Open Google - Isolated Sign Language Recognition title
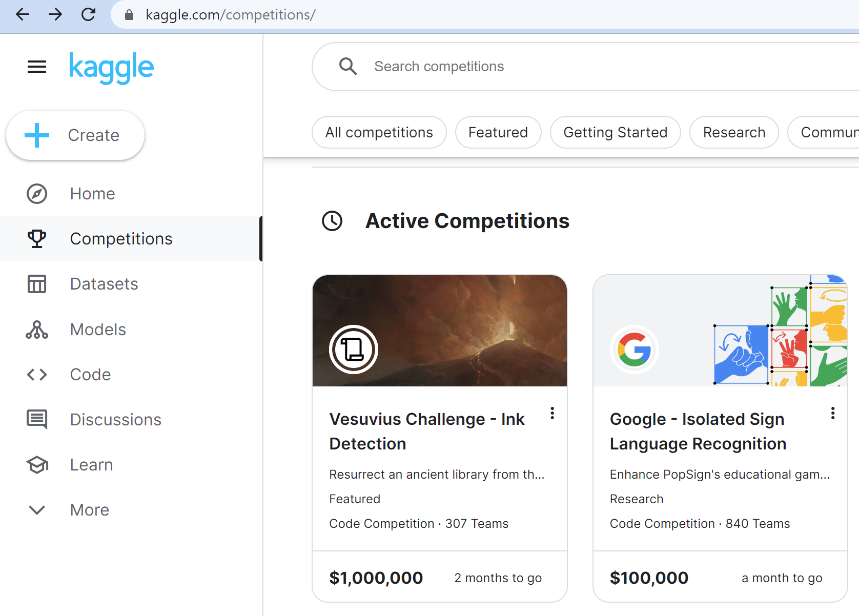 coord(698,432)
